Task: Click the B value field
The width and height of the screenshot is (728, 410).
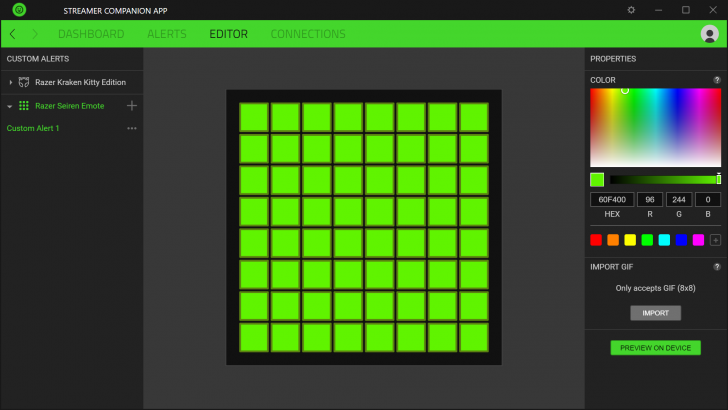Action: pyautogui.click(x=708, y=200)
